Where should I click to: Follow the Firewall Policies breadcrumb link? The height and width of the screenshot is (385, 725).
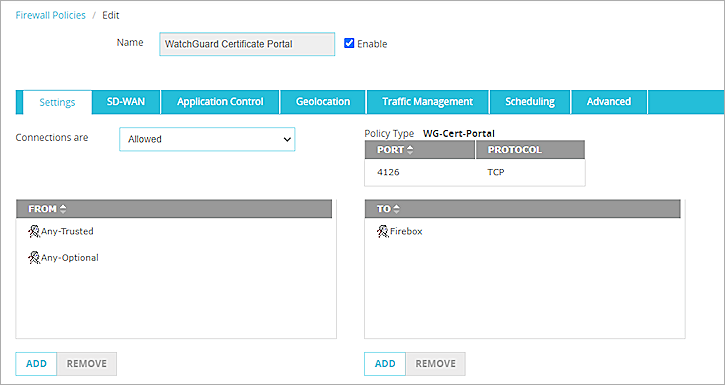[50, 15]
